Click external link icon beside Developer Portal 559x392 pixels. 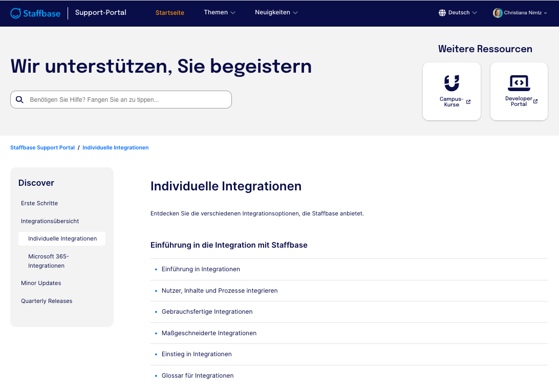coord(535,101)
